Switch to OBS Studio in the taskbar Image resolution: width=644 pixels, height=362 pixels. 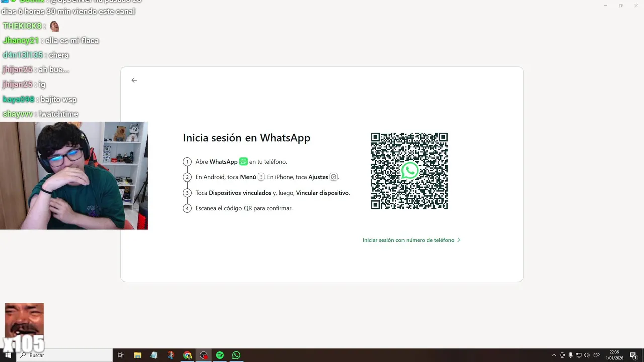(x=204, y=355)
